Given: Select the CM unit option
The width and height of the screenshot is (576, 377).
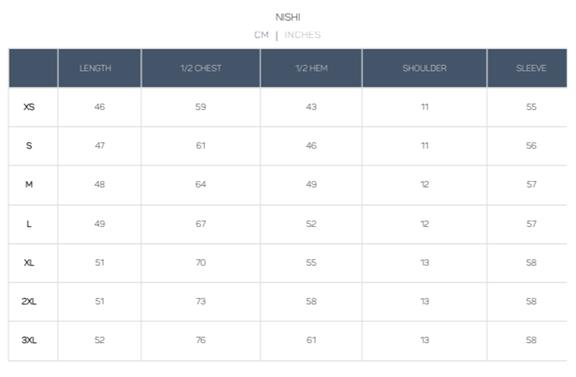Looking at the screenshot, I should click(x=261, y=35).
